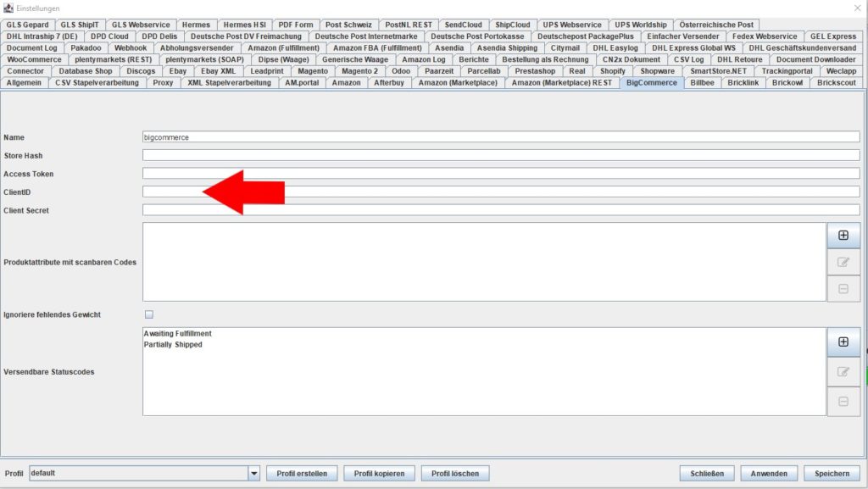Focus the ClientID input field
Image resolution: width=868 pixels, height=489 pixels.
pos(501,192)
